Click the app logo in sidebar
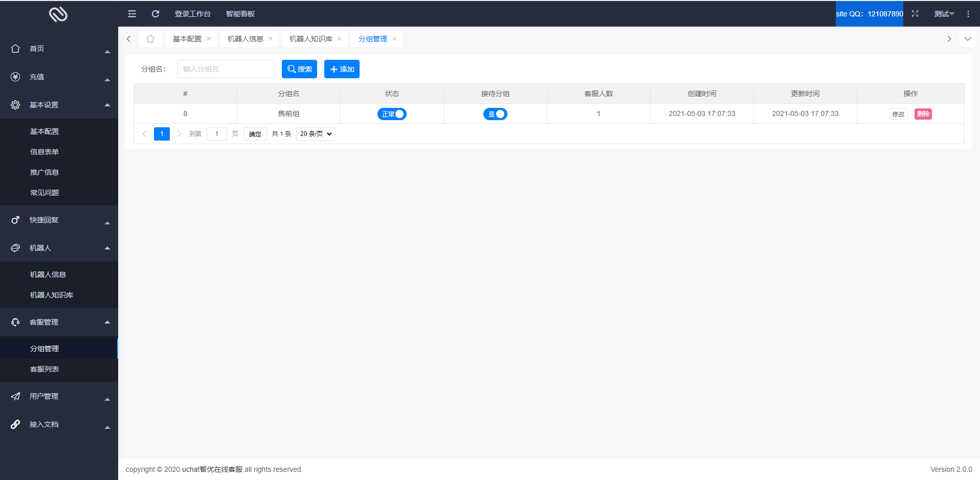The image size is (980, 480). click(58, 14)
